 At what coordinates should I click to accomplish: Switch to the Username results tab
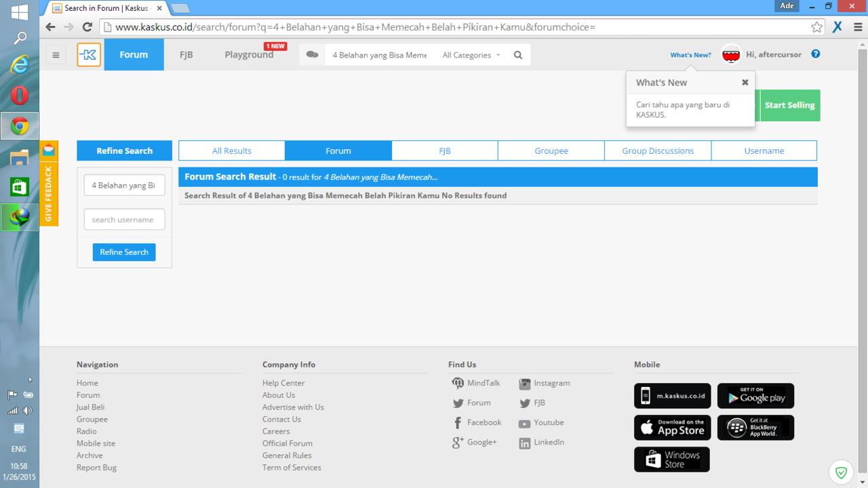[764, 150]
